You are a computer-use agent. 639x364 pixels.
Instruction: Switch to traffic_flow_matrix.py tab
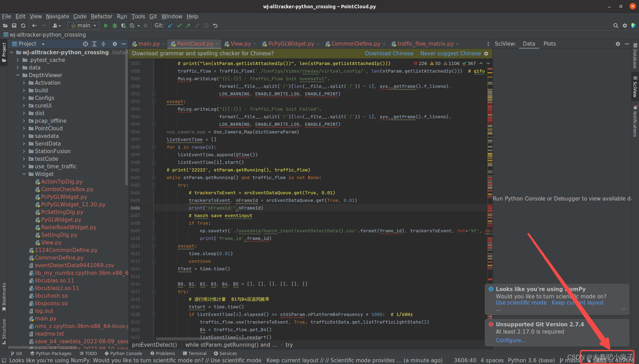point(425,44)
